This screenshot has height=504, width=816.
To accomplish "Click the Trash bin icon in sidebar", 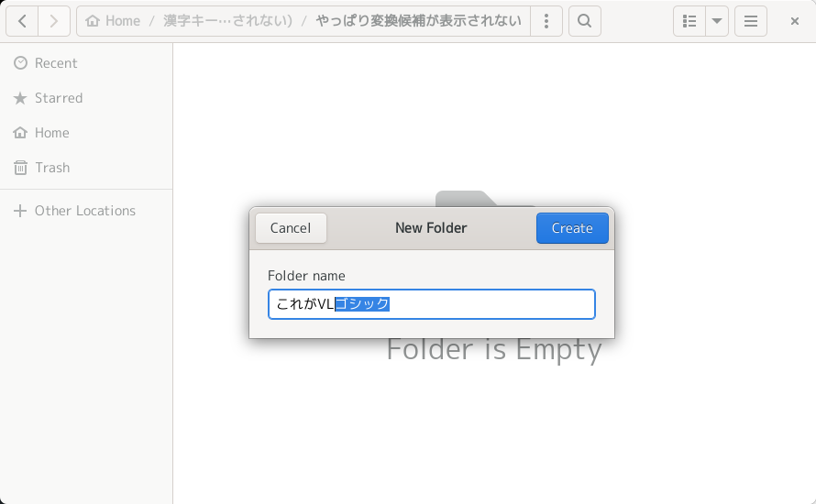I will point(20,168).
